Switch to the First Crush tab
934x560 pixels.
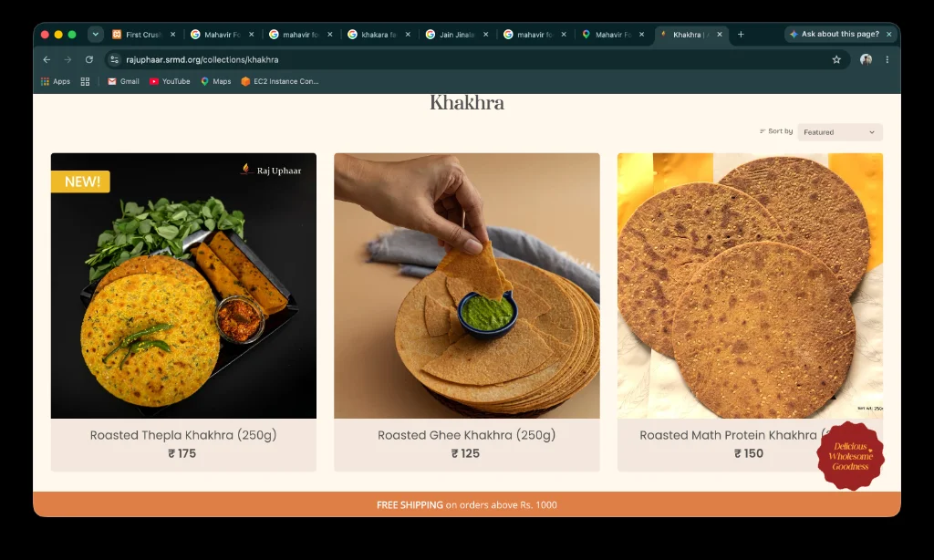[x=143, y=35]
